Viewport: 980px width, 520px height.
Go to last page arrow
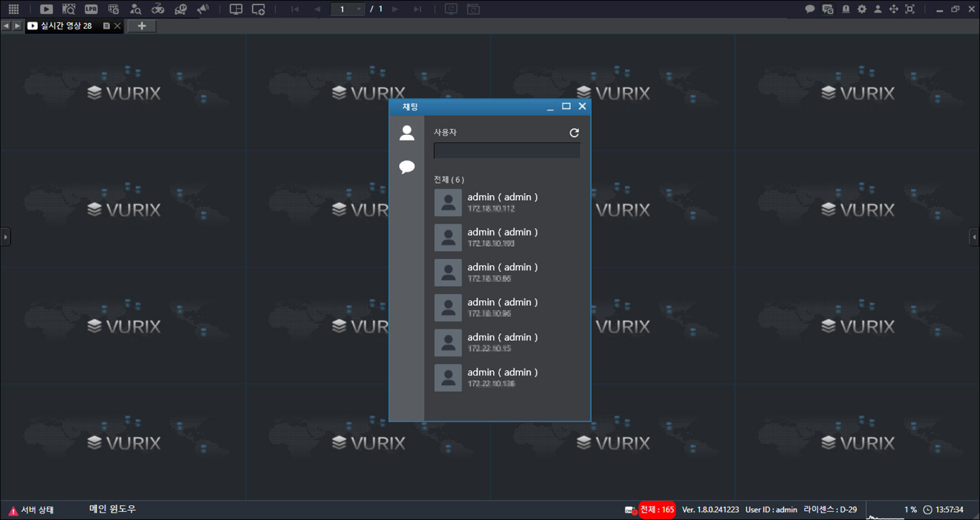(418, 9)
